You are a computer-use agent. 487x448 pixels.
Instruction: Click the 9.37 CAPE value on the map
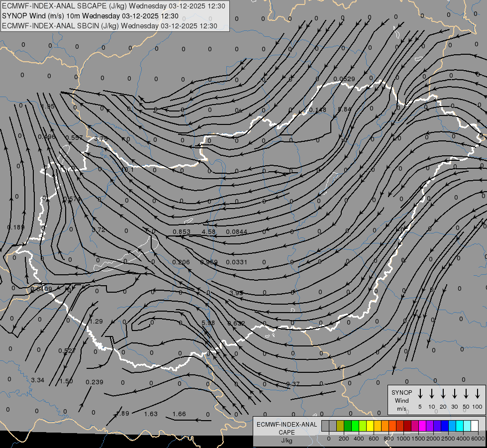pyautogui.click(x=293, y=384)
